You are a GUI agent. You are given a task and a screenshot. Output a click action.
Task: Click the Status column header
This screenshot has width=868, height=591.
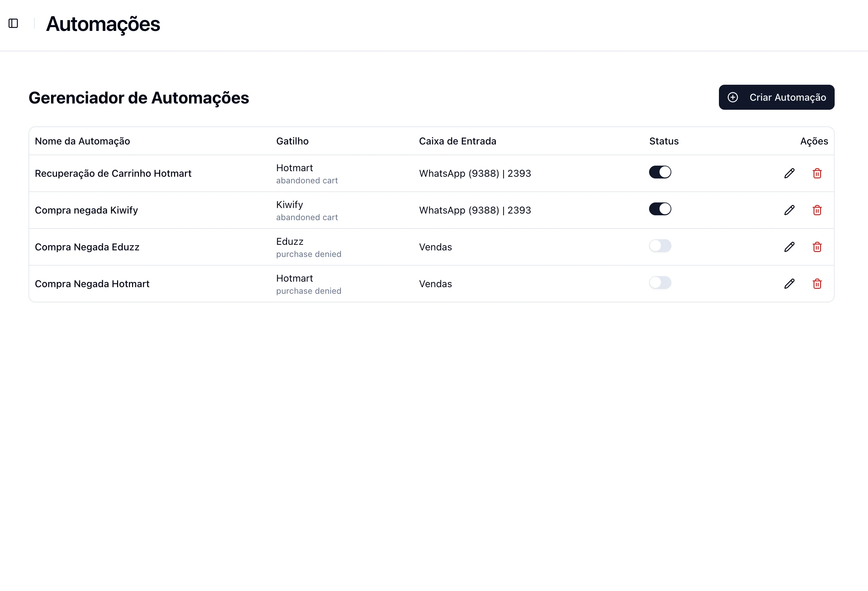[x=664, y=141]
